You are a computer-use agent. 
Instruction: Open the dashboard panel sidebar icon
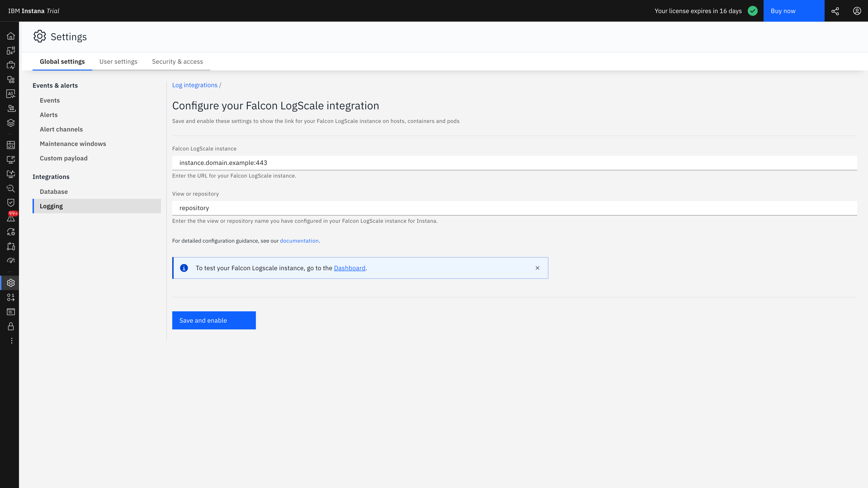11,145
